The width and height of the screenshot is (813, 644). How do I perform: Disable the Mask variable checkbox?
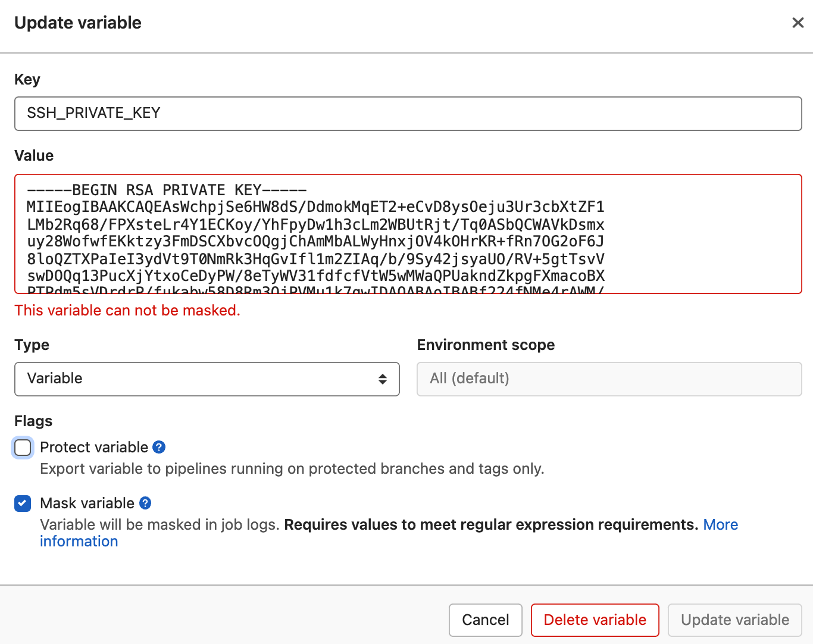point(22,503)
